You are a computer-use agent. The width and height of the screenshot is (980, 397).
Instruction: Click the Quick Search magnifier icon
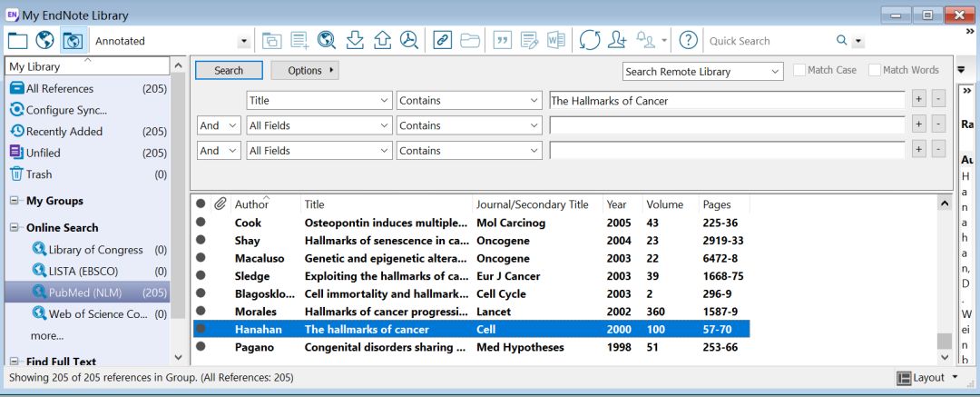coord(842,41)
